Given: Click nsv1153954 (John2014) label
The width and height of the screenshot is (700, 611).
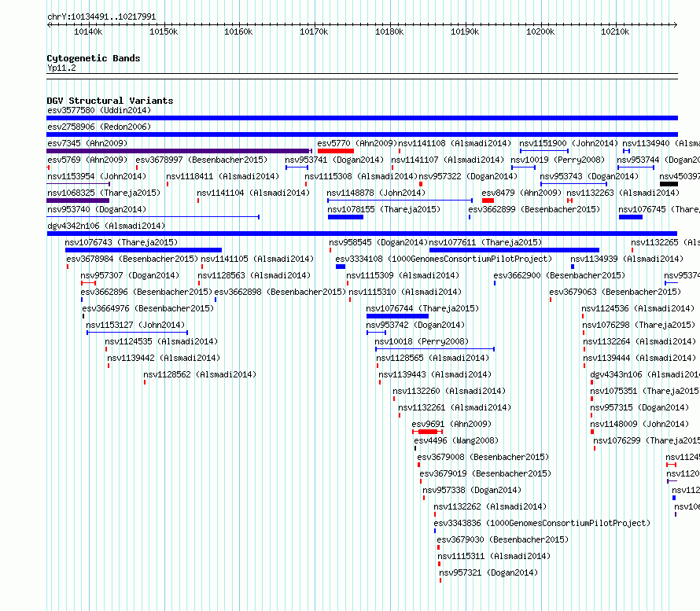Looking at the screenshot, I should coord(97,176).
